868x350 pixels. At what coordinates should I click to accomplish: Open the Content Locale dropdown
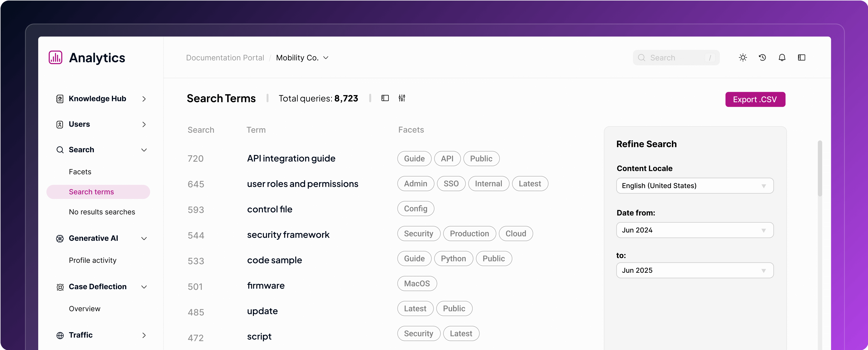pos(695,186)
